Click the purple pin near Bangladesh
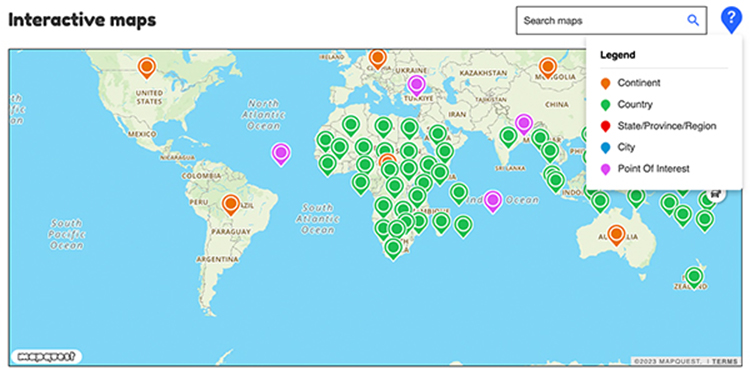 (x=524, y=124)
